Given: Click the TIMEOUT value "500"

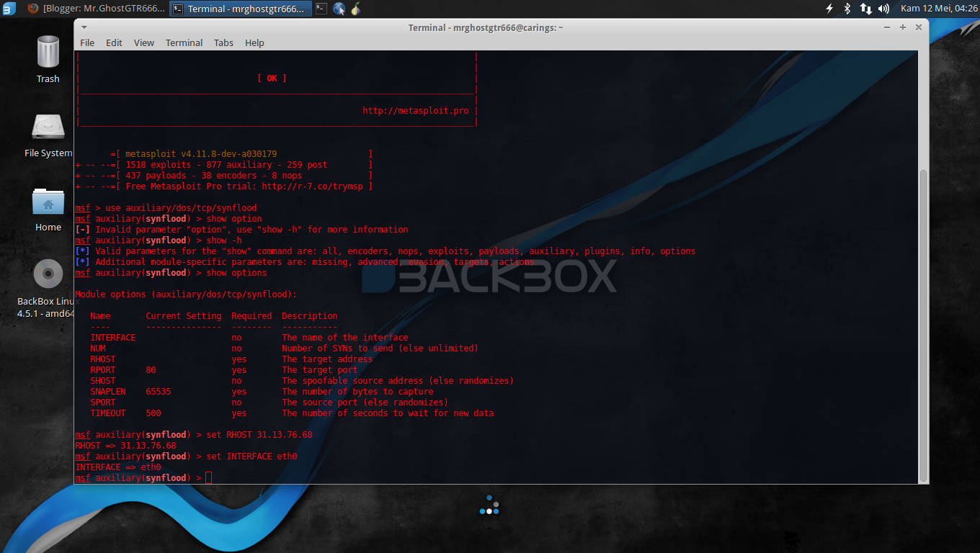Looking at the screenshot, I should pos(153,413).
